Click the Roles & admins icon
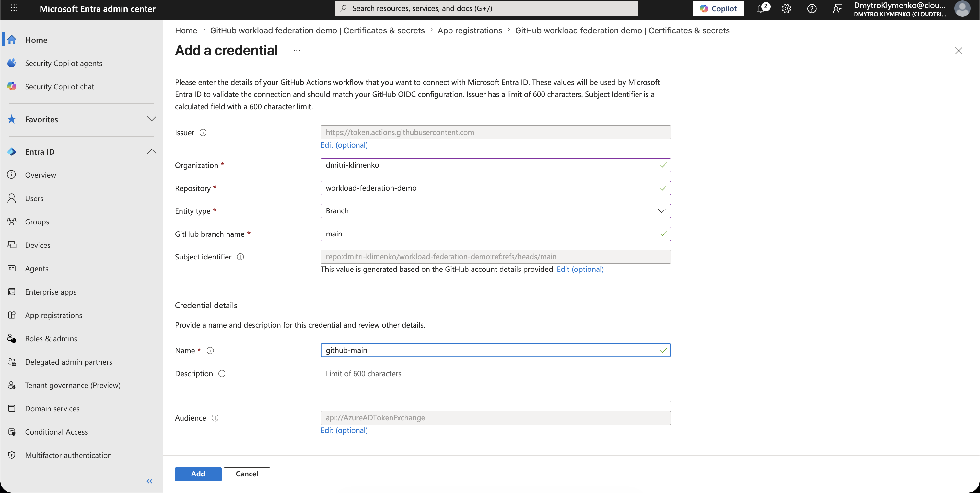Viewport: 980px width, 493px height. point(12,338)
